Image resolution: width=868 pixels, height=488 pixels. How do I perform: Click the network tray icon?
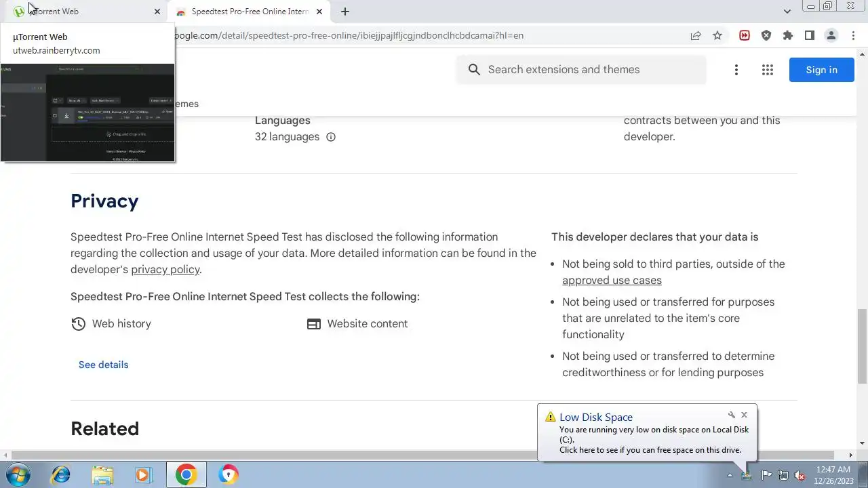783,475
